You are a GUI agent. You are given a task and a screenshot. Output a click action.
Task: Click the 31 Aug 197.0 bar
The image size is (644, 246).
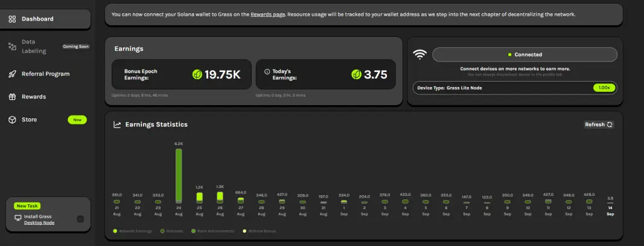click(x=324, y=203)
